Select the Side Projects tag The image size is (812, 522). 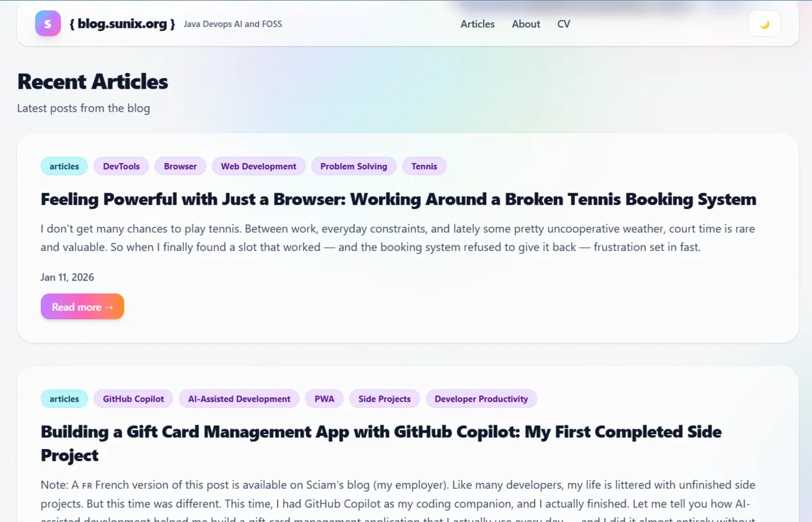click(x=384, y=399)
